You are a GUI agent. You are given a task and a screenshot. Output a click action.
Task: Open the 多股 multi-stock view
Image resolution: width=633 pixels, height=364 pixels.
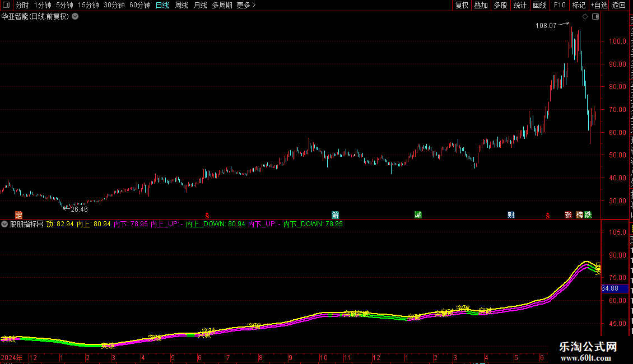500,5
